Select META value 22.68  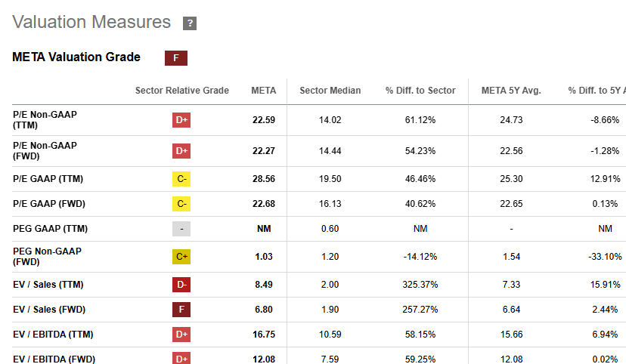264,204
